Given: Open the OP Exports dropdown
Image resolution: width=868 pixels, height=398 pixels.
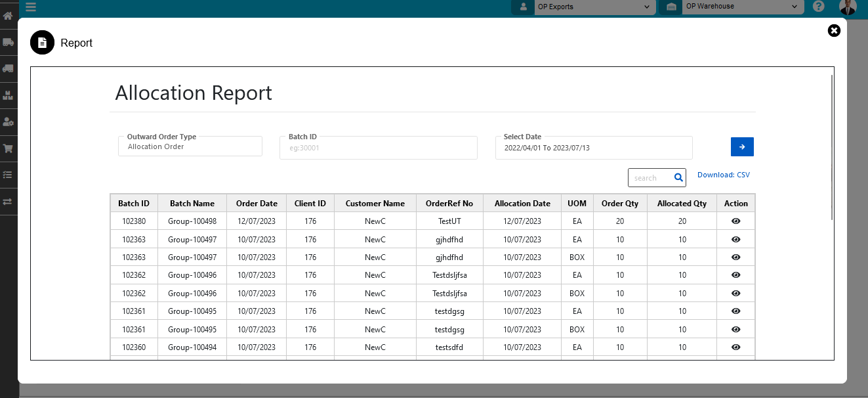Looking at the screenshot, I should click(x=594, y=7).
